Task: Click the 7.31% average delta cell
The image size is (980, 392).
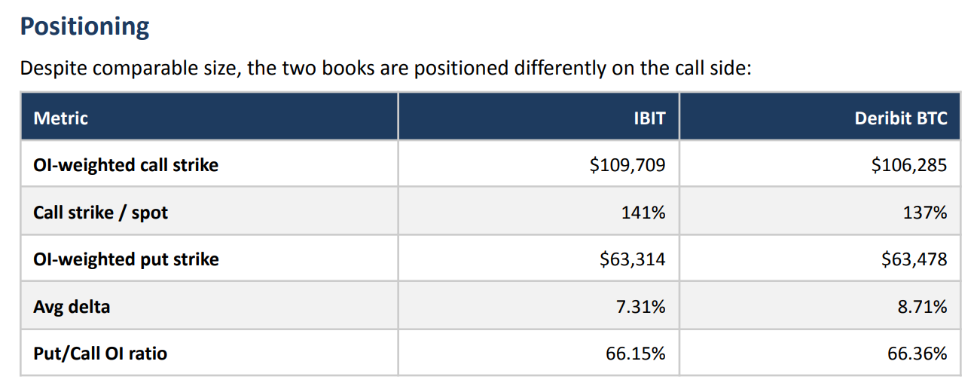Action: pyautogui.click(x=640, y=307)
